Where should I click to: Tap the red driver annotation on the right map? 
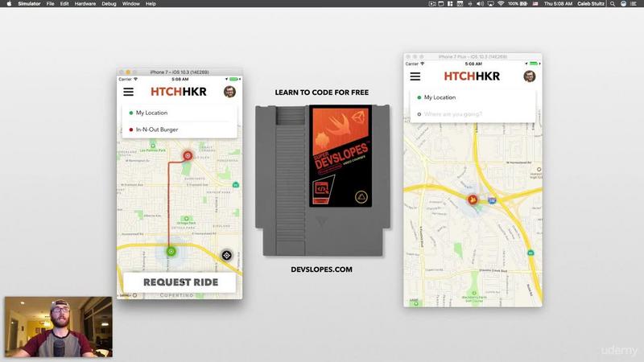click(x=473, y=200)
